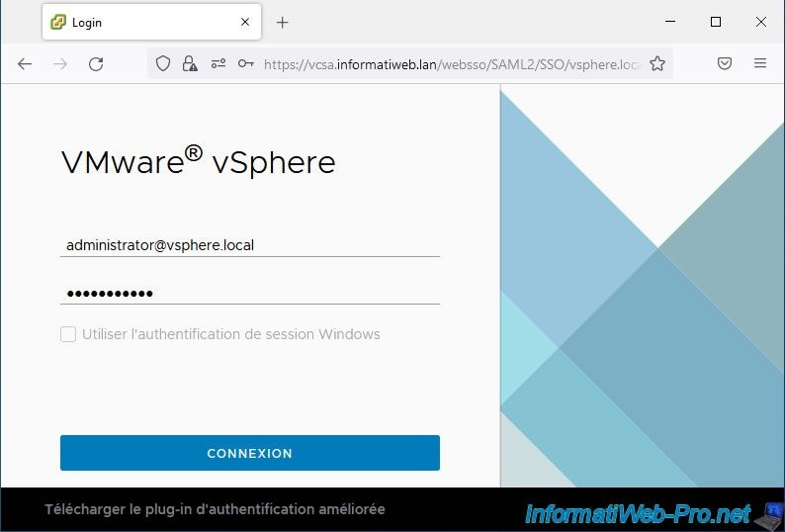Screen dimensions: 785x532
Task: Open Télécharger le plug-in d'authentification améliorée link
Action: point(215,509)
